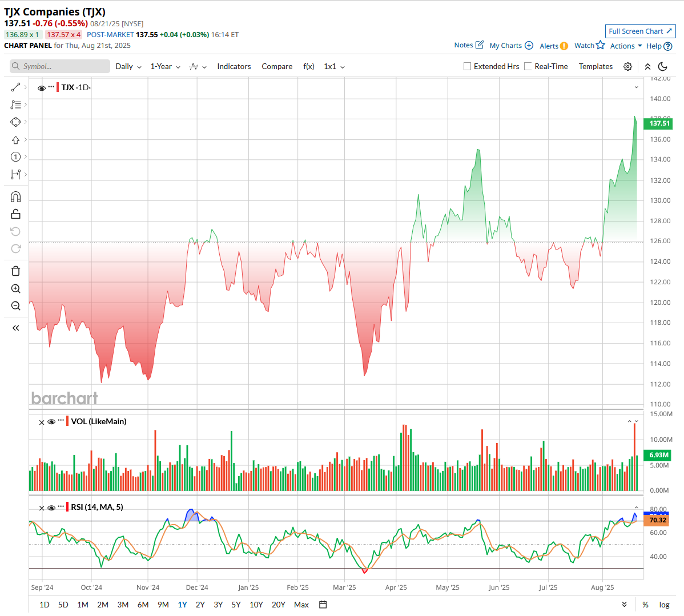This screenshot has width=684, height=616.
Task: Close the VOL panel with X
Action: pyautogui.click(x=42, y=422)
